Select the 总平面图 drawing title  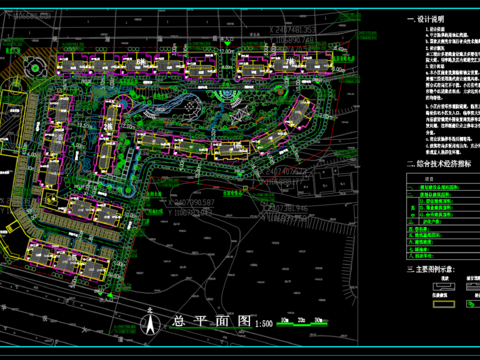(212, 321)
